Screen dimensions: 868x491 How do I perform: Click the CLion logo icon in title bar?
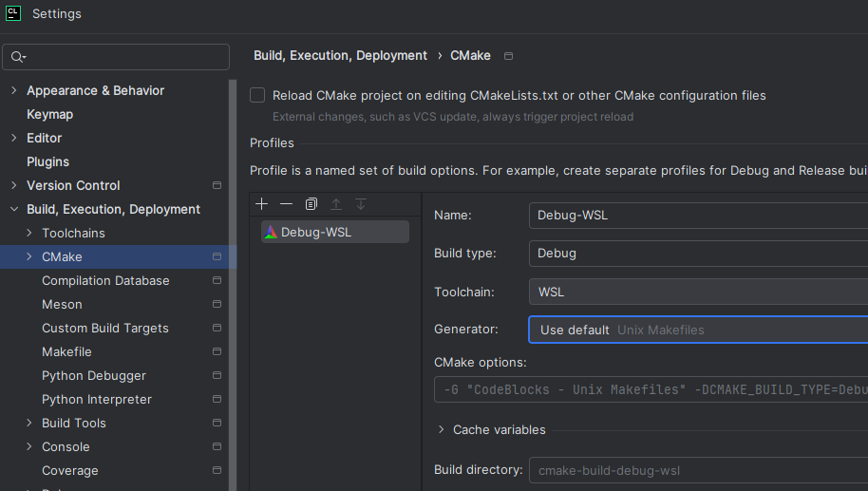(x=12, y=13)
